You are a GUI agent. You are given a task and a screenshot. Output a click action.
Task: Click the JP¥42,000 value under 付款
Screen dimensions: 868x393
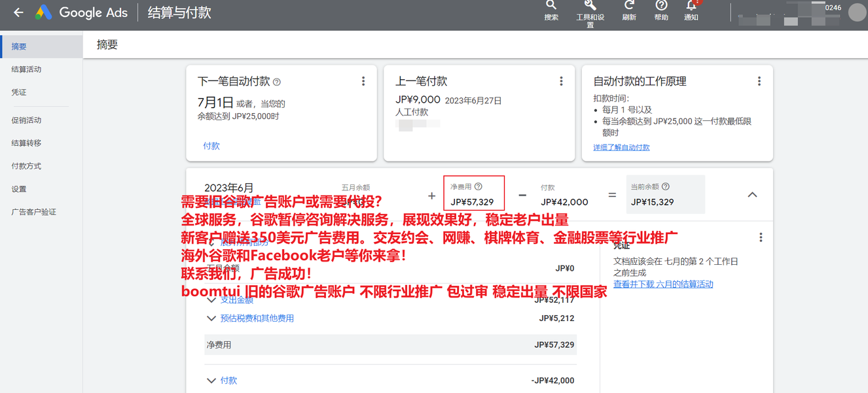point(564,202)
